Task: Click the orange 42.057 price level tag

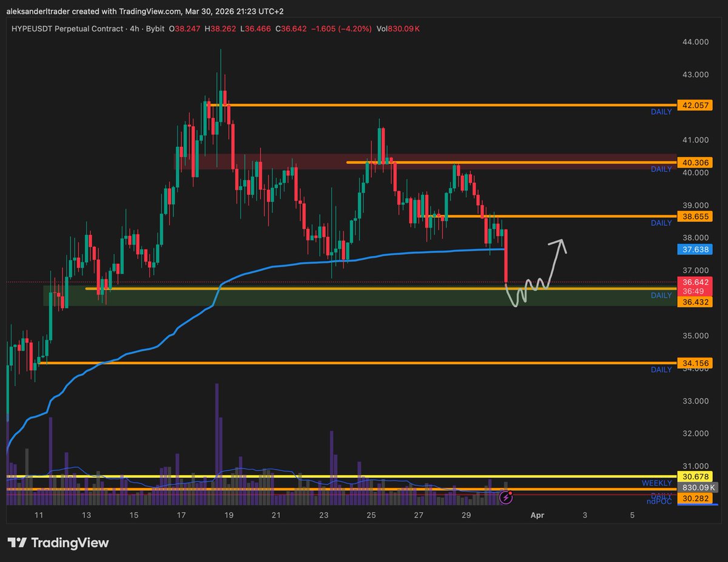Action: 695,105
